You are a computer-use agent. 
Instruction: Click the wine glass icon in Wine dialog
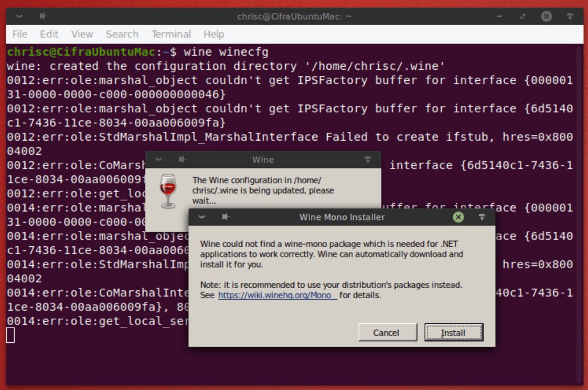click(168, 191)
